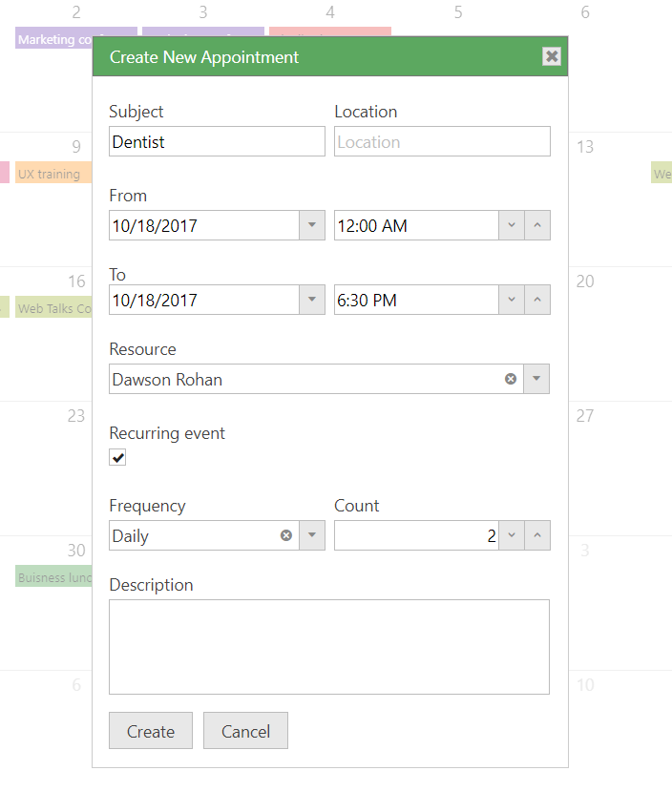Viewport: 672px width, 792px height.
Task: Decrease the From time with down arrow
Action: pyautogui.click(x=512, y=225)
